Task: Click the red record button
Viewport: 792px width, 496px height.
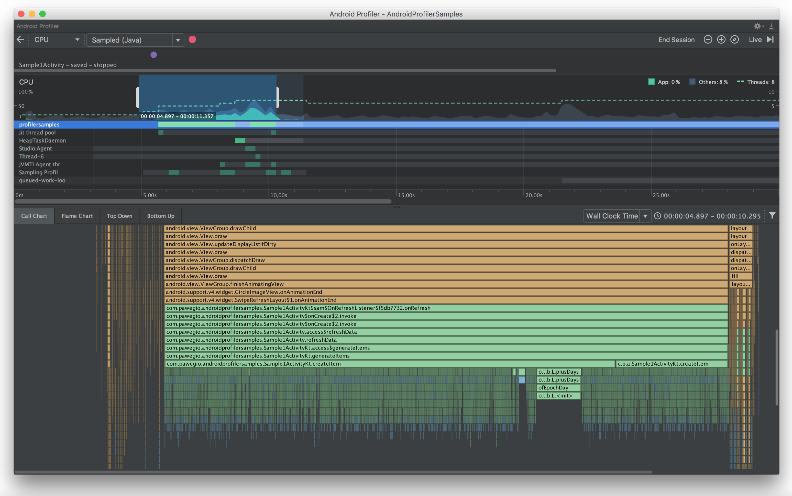Action: pyautogui.click(x=192, y=39)
